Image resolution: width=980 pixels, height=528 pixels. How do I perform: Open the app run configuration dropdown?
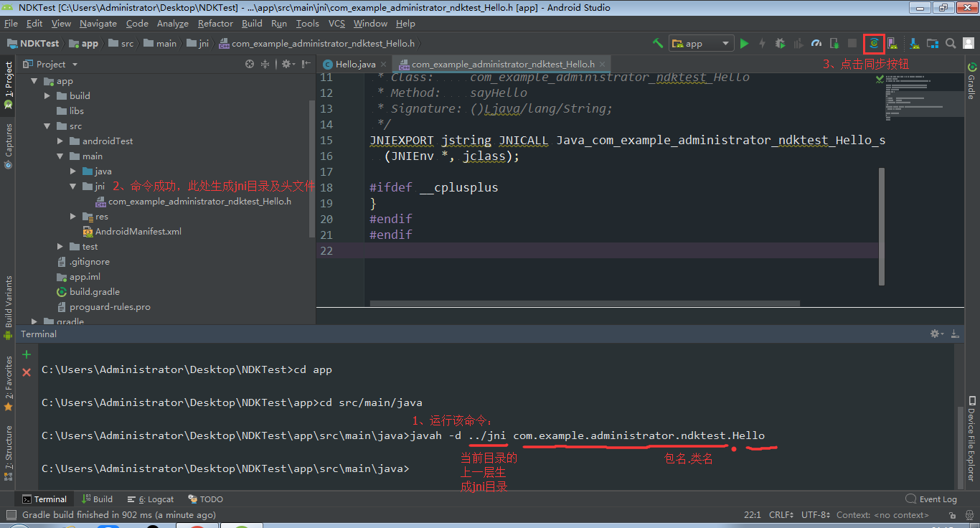701,43
